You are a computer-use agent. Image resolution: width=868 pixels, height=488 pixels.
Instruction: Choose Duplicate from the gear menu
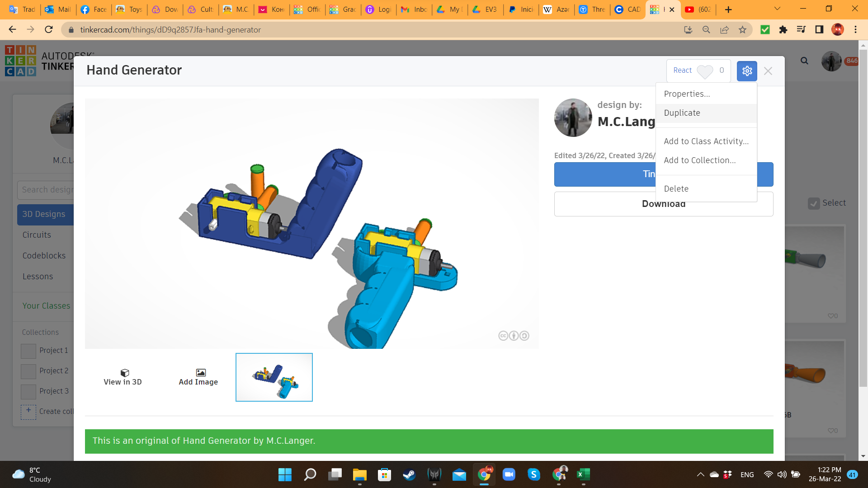pos(682,113)
